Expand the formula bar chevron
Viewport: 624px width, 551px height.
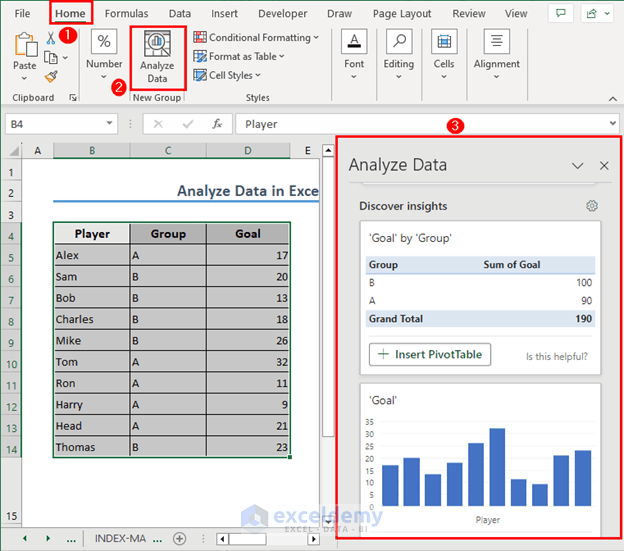tap(613, 123)
